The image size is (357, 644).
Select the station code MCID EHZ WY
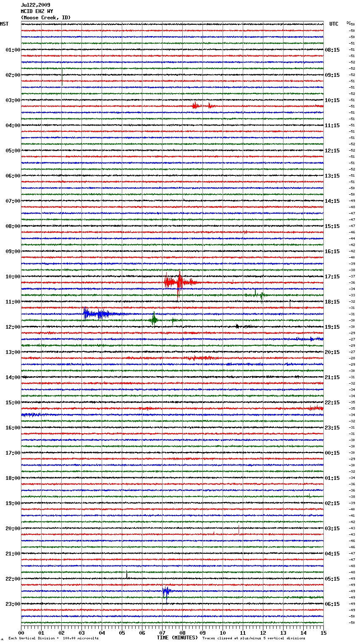(x=37, y=11)
